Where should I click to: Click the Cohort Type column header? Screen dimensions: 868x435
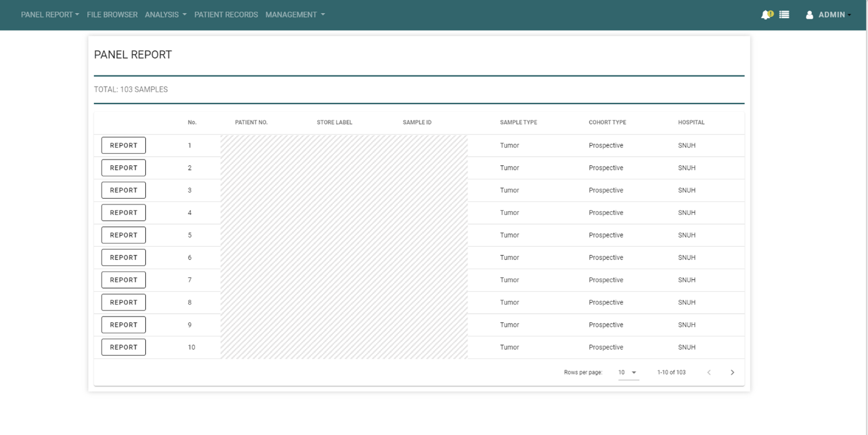[607, 123]
